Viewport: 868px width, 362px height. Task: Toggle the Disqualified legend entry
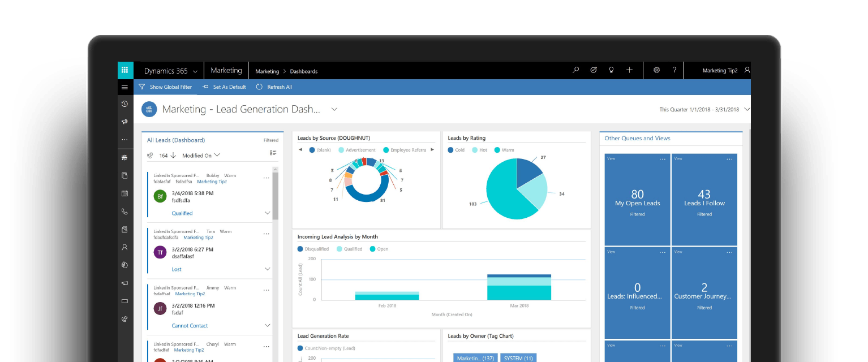point(313,249)
